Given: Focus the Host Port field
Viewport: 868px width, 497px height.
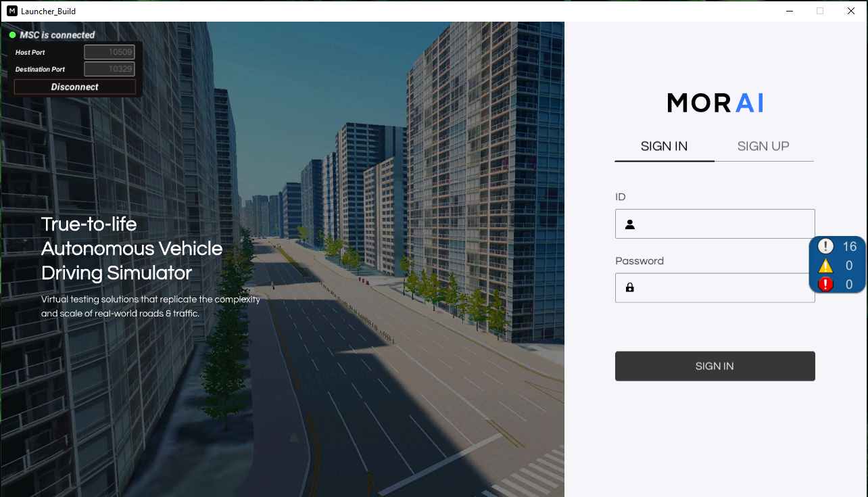Looking at the screenshot, I should point(109,52).
